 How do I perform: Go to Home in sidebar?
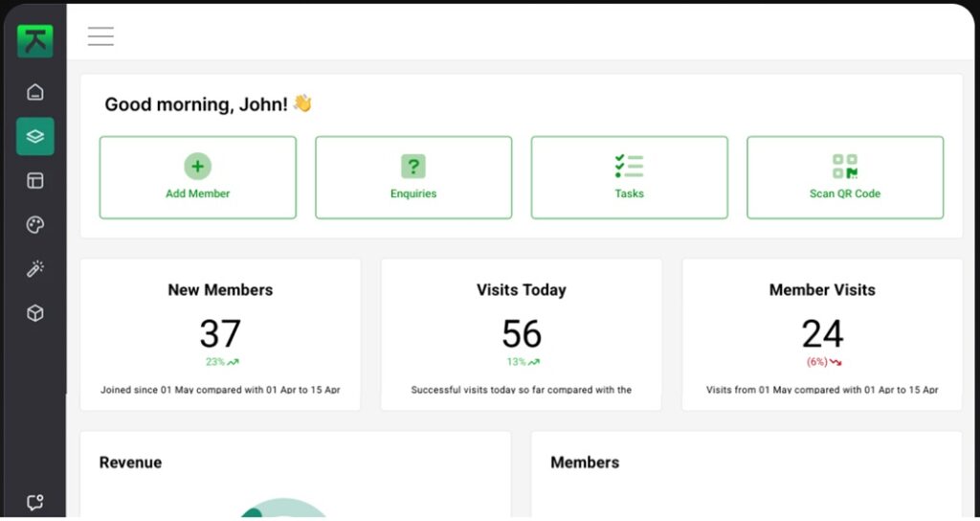pos(35,92)
